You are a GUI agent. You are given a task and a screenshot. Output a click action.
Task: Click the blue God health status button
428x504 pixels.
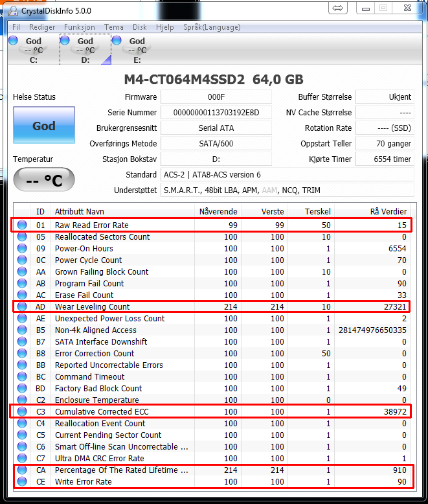pos(44,125)
